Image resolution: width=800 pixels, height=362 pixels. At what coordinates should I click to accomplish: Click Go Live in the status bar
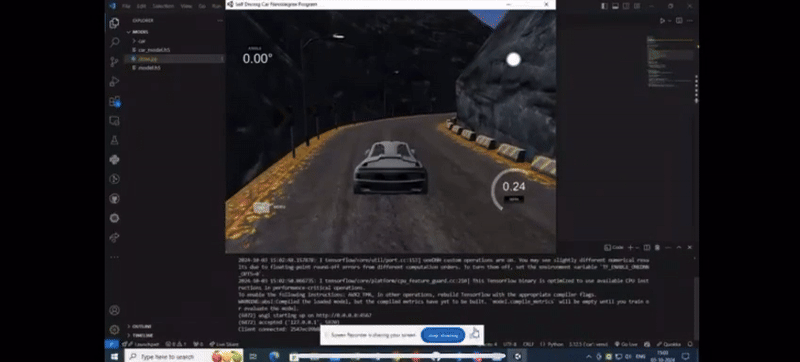[x=626, y=344]
